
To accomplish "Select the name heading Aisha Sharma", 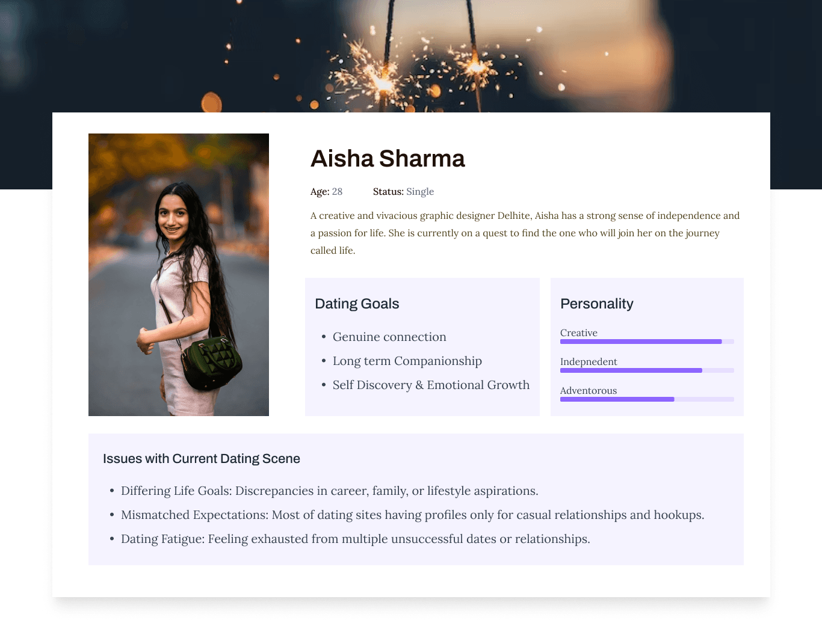I will (388, 159).
